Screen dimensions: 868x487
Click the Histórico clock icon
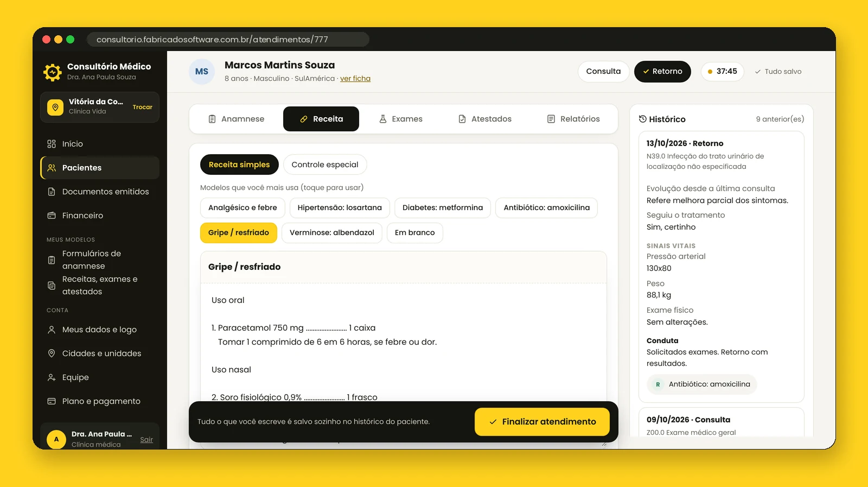click(642, 119)
